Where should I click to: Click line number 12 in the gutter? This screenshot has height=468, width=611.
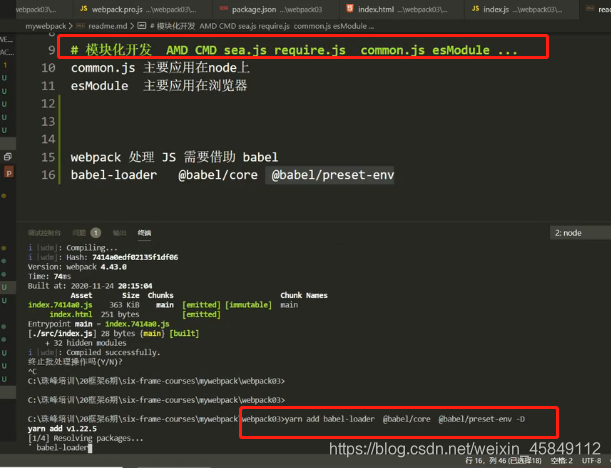pos(48,104)
